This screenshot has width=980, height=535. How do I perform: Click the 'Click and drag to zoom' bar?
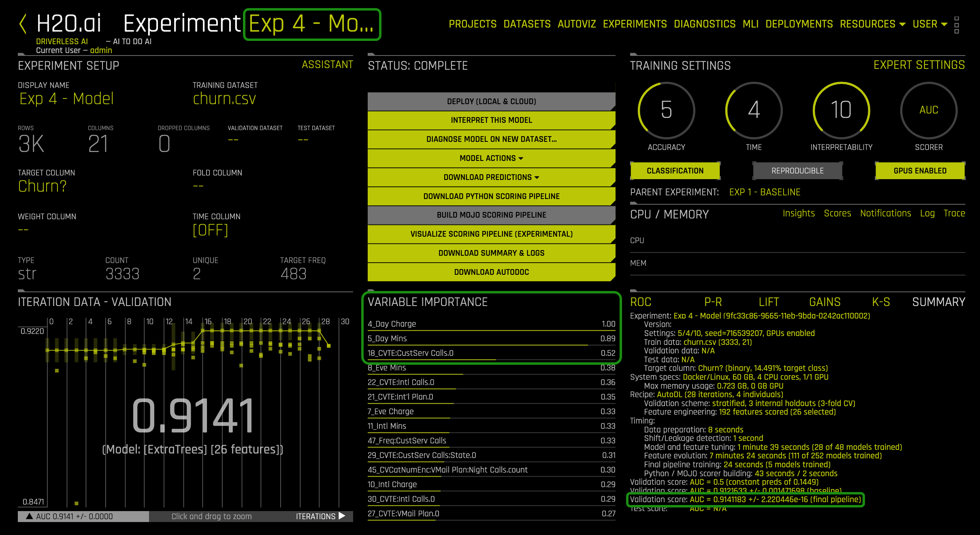click(x=211, y=516)
